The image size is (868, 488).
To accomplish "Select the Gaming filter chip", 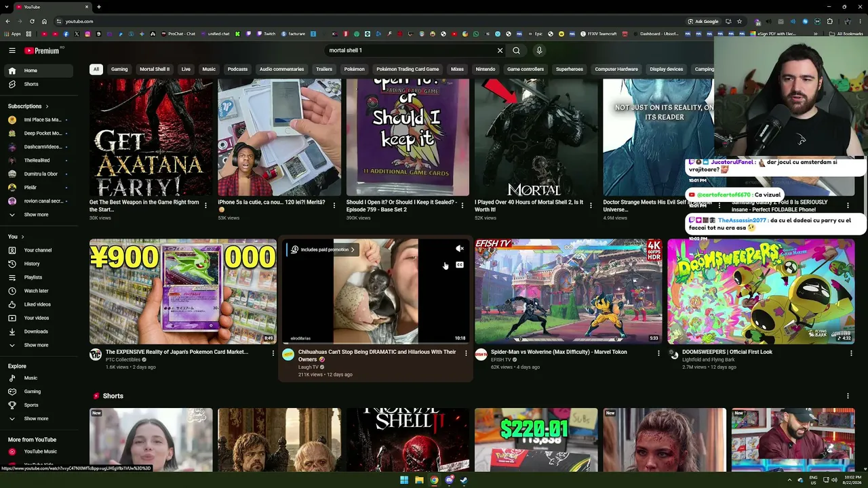I will [x=119, y=69].
